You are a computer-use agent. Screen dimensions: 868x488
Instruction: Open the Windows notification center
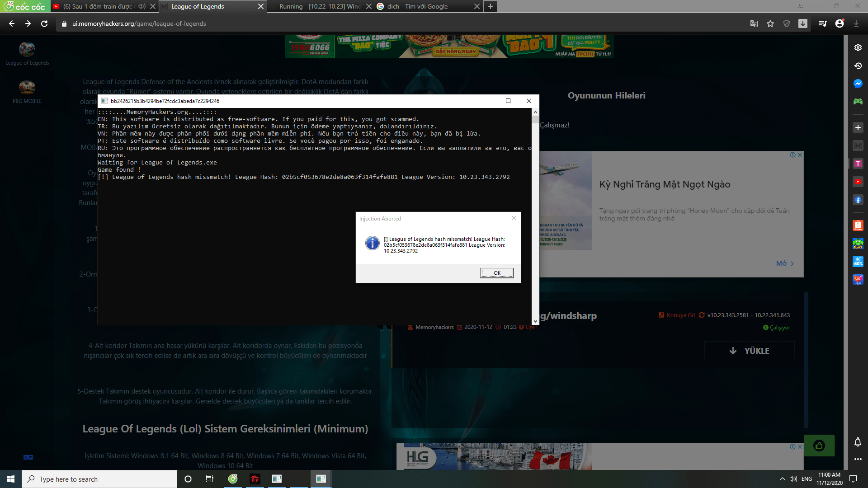(853, 479)
